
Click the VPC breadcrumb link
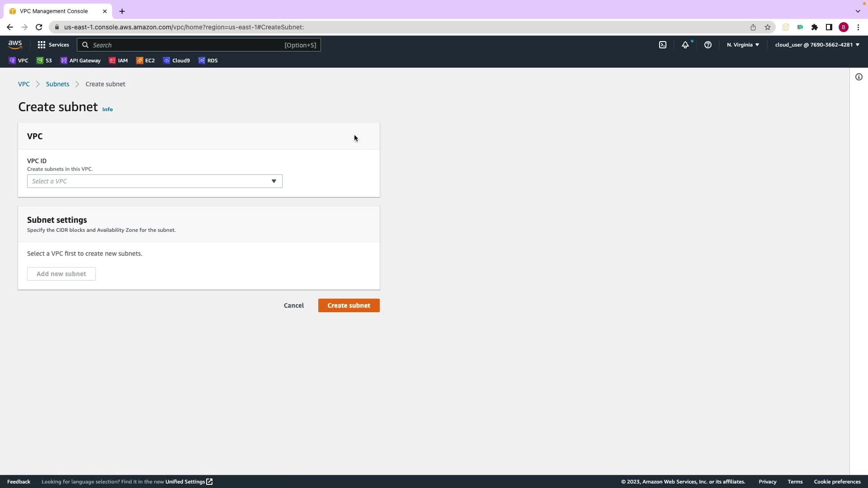click(24, 84)
